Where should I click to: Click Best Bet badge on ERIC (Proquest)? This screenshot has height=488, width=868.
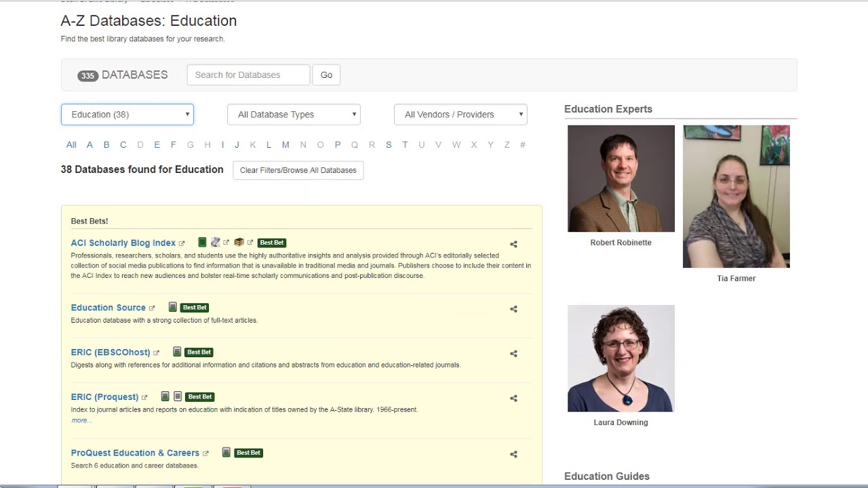(x=200, y=397)
